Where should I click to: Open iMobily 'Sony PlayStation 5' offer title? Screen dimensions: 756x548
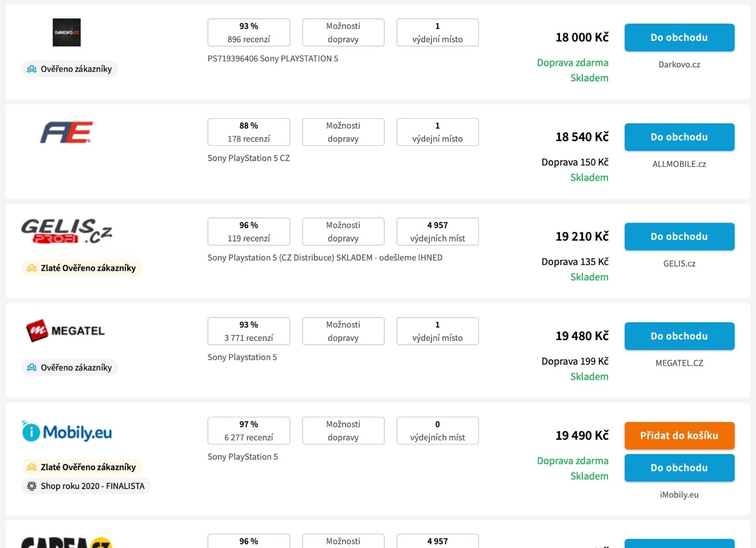(x=243, y=457)
